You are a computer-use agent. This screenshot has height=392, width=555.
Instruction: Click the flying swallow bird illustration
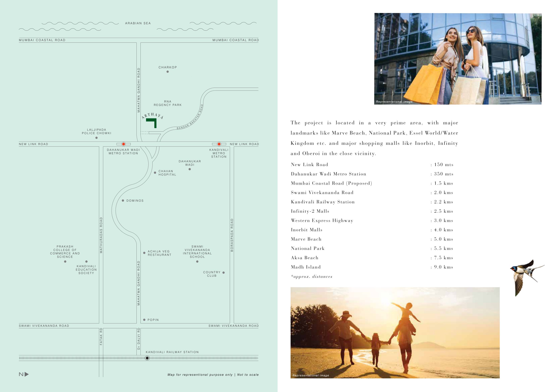pyautogui.click(x=527, y=278)
